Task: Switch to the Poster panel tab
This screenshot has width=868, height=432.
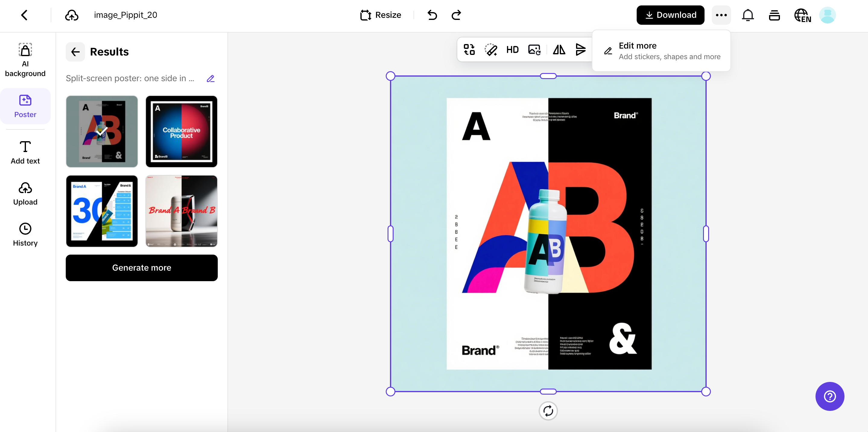Action: [x=25, y=106]
